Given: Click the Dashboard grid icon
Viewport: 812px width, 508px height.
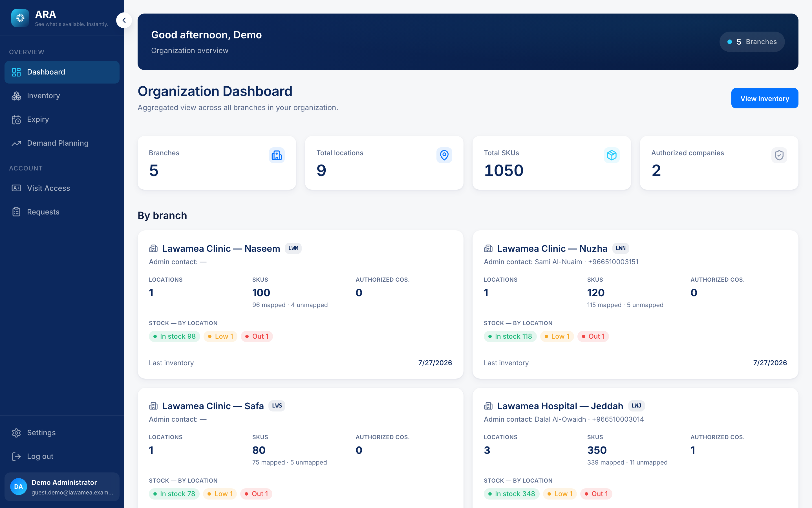Looking at the screenshot, I should (x=16, y=72).
